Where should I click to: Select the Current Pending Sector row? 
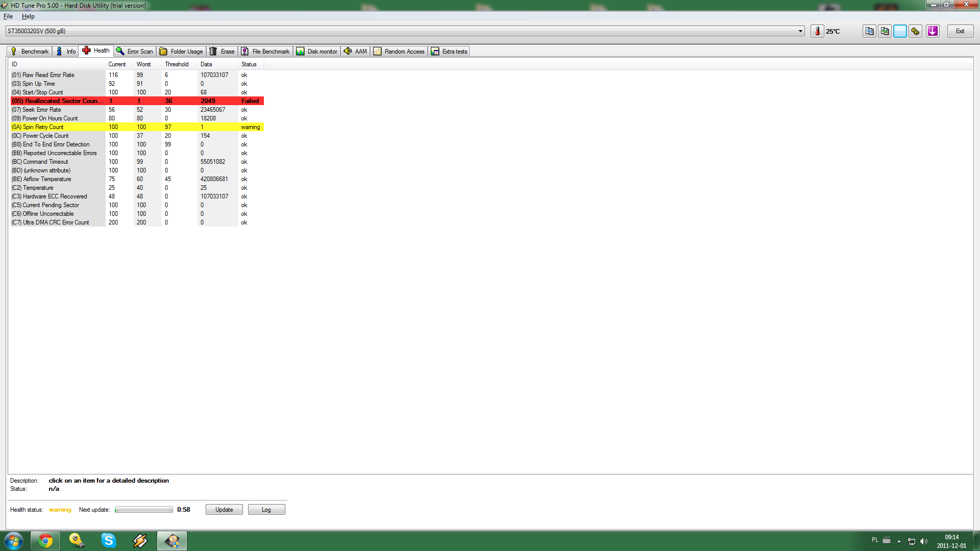(137, 205)
